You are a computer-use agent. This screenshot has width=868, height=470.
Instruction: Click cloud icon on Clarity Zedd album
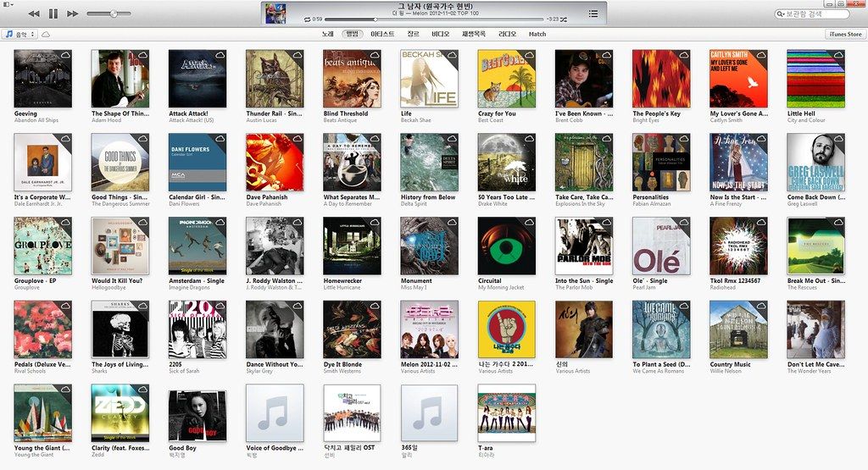point(142,390)
